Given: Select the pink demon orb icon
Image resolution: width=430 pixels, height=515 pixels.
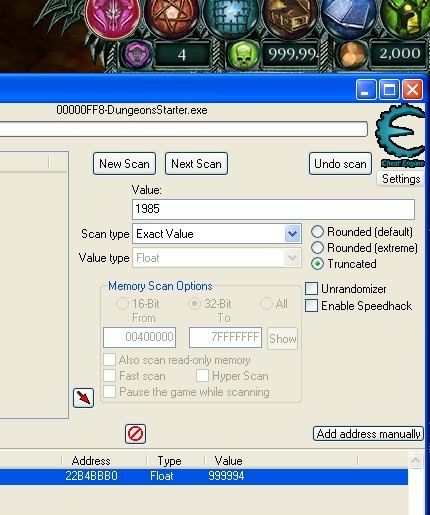Looking at the screenshot, I should (x=113, y=18).
